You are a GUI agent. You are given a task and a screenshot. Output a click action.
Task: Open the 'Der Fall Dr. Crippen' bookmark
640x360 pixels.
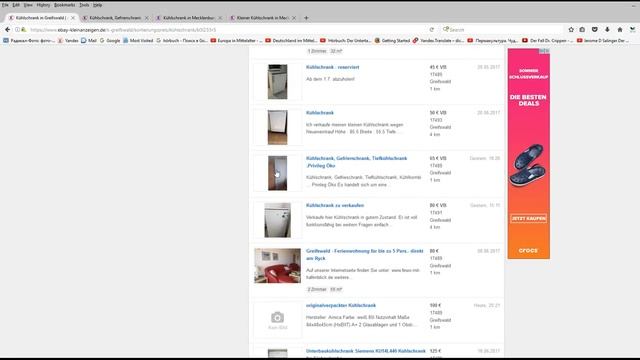pyautogui.click(x=548, y=40)
